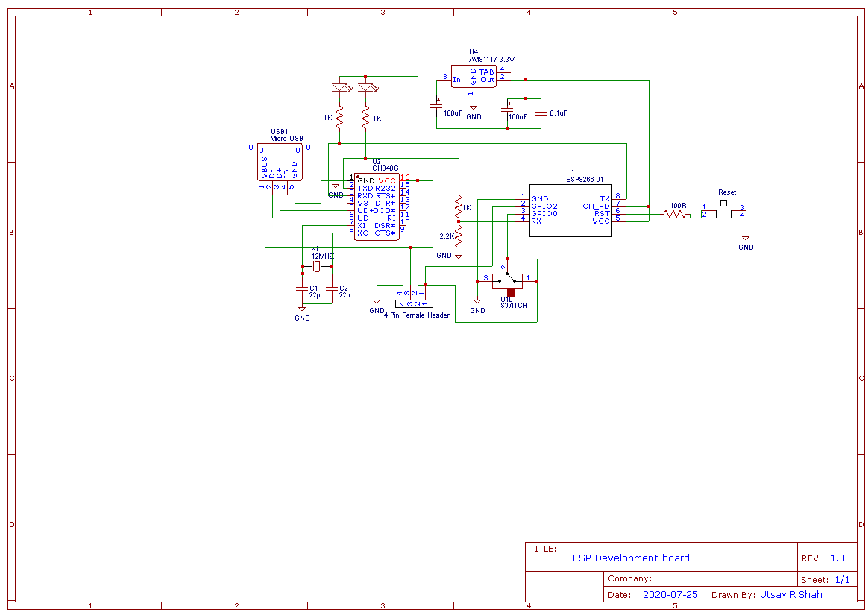Select the ESP8266-01 module symbol

pyautogui.click(x=570, y=209)
